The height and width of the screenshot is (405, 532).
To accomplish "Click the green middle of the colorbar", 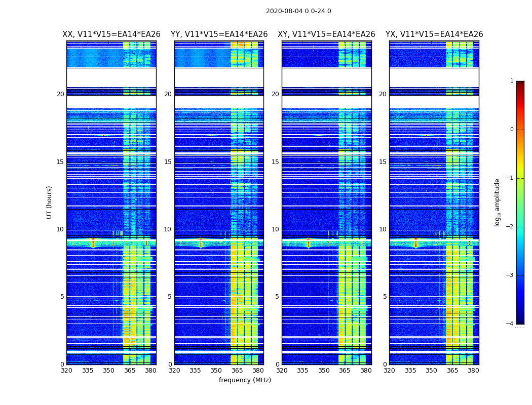I will (520, 202).
